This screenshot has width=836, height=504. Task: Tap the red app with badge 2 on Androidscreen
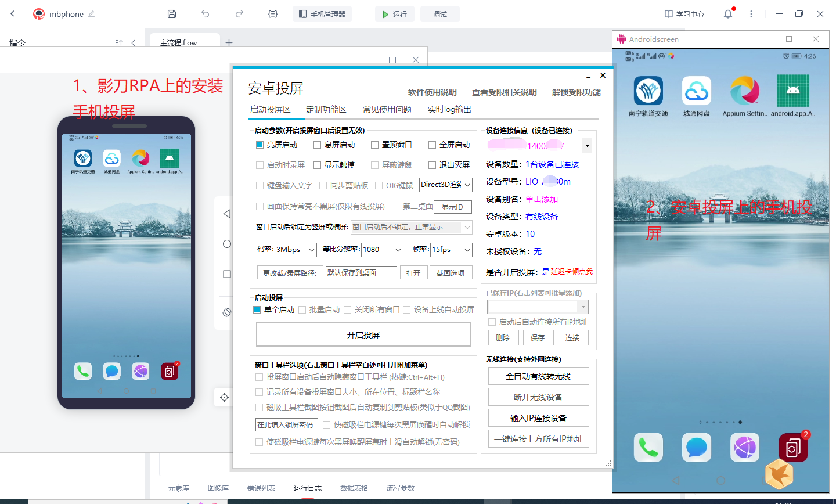(793, 448)
